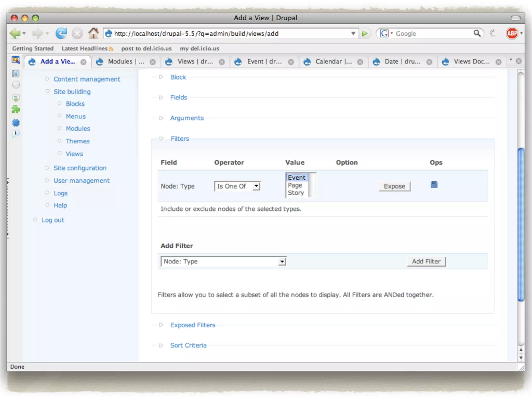Switch to the Calendar tab
The image size is (532, 399).
click(x=333, y=62)
